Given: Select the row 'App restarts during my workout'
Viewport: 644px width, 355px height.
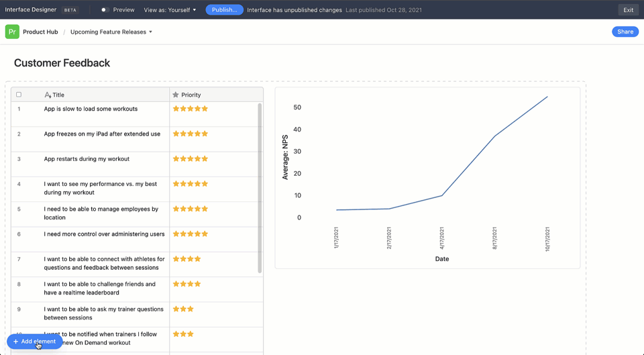Looking at the screenshot, I should tap(137, 164).
